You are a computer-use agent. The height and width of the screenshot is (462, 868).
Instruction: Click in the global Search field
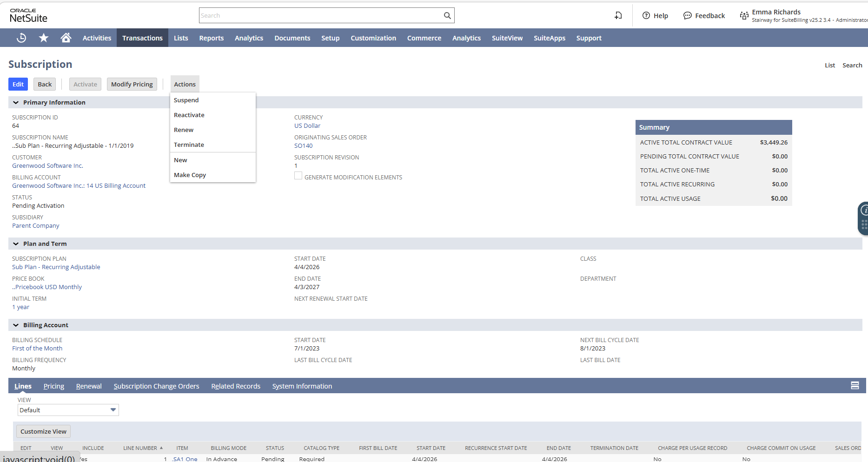[x=321, y=16]
